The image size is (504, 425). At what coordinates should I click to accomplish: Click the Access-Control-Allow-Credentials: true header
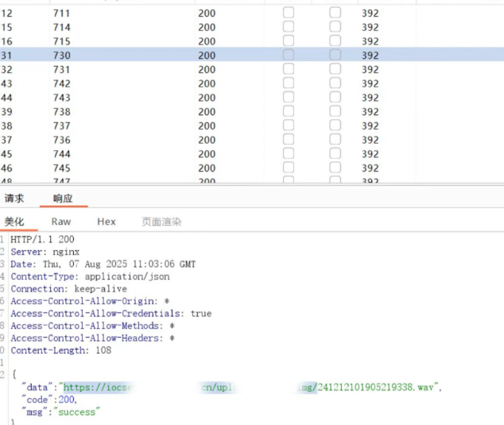(x=111, y=314)
